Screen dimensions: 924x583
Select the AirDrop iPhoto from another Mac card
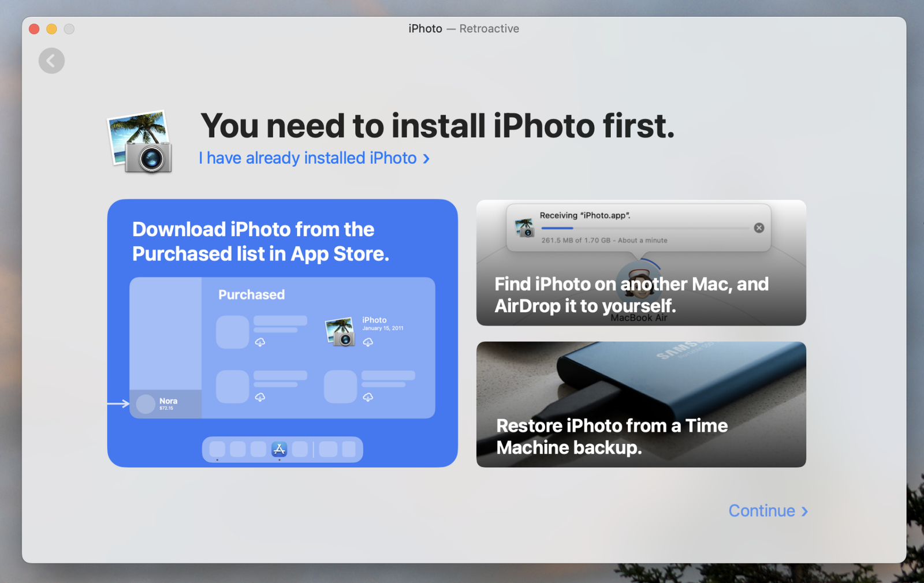pos(641,263)
